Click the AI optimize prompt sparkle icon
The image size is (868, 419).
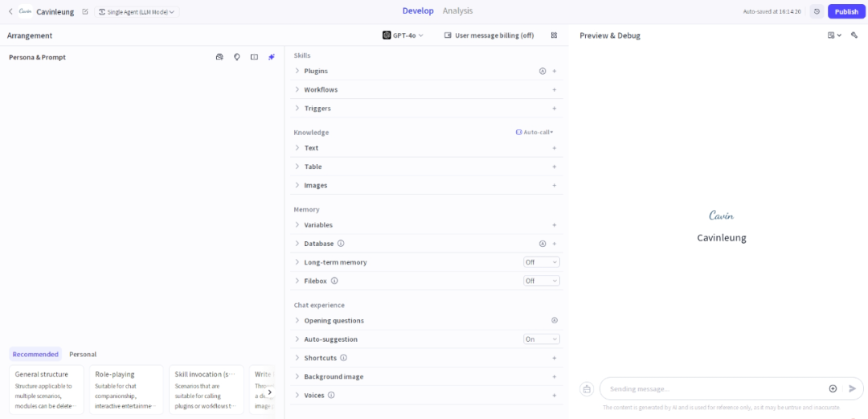pos(272,57)
